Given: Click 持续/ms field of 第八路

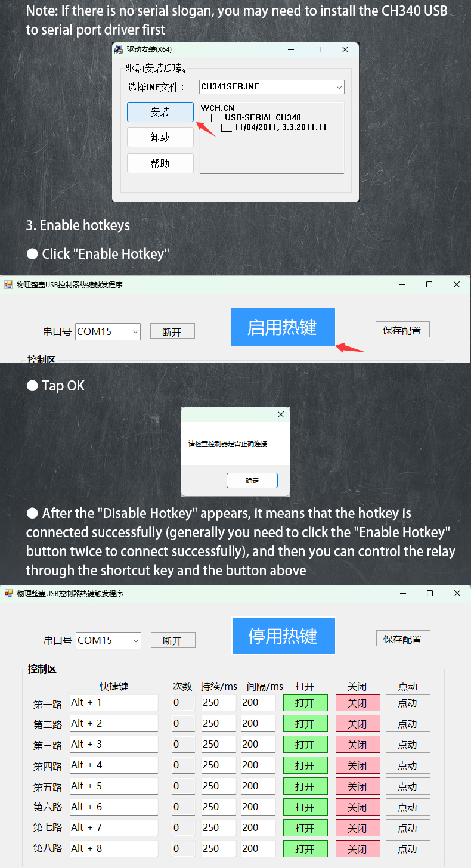Looking at the screenshot, I should pyautogui.click(x=218, y=848).
